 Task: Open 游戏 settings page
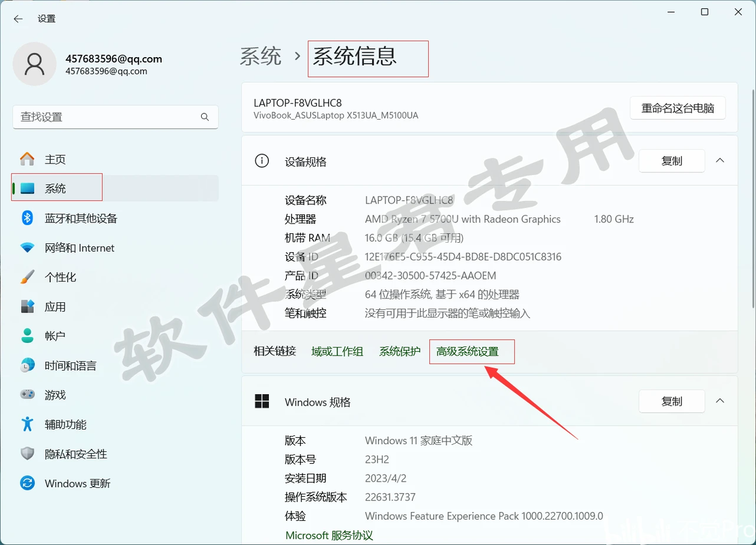pos(115,395)
